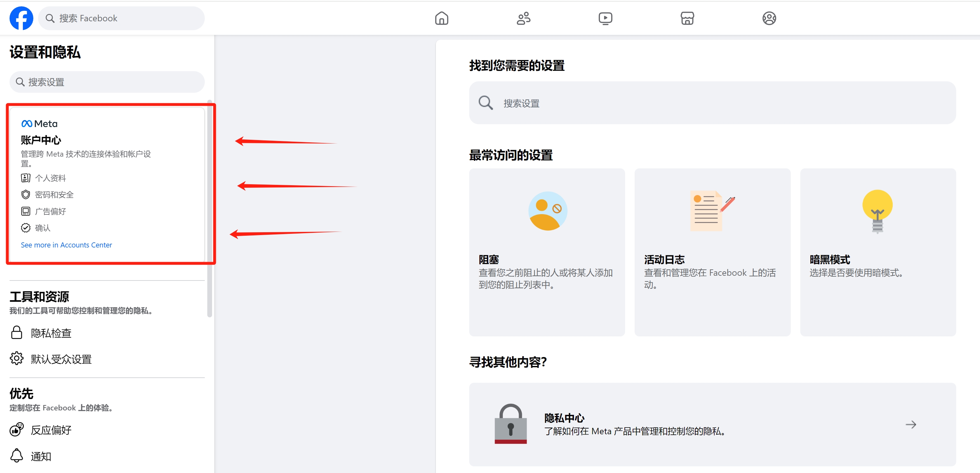Screen dimensions: 980x473
Task: Open See more in Accounts Center link
Action: point(66,245)
